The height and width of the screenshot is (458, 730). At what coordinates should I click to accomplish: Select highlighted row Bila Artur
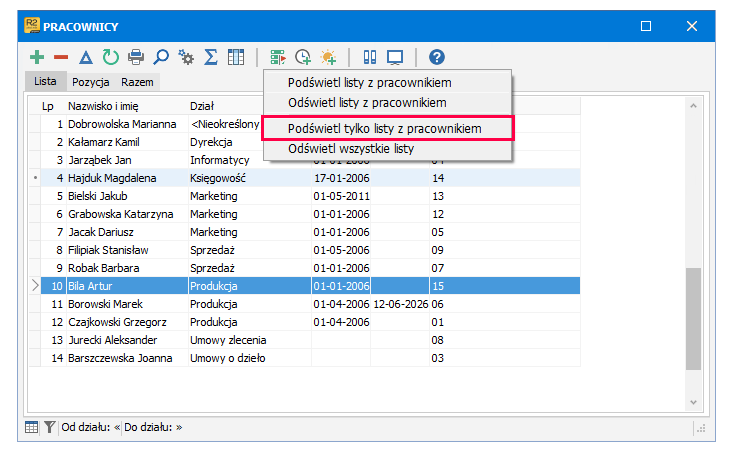(x=305, y=286)
